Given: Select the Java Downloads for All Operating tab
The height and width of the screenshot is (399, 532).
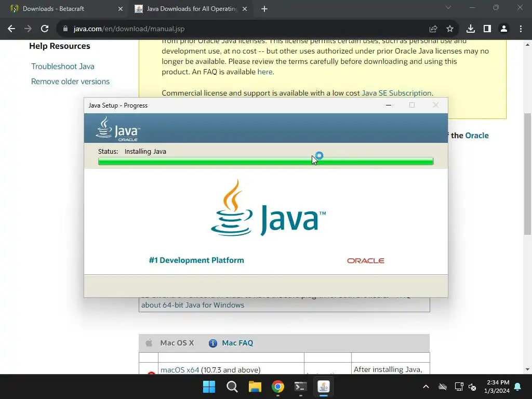Looking at the screenshot, I should pos(191,9).
